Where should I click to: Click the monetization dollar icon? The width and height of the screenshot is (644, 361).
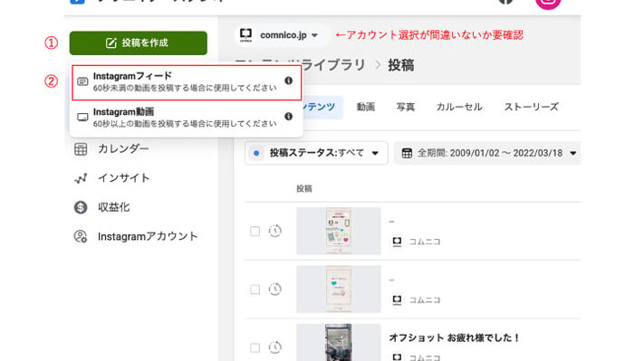pos(81,207)
